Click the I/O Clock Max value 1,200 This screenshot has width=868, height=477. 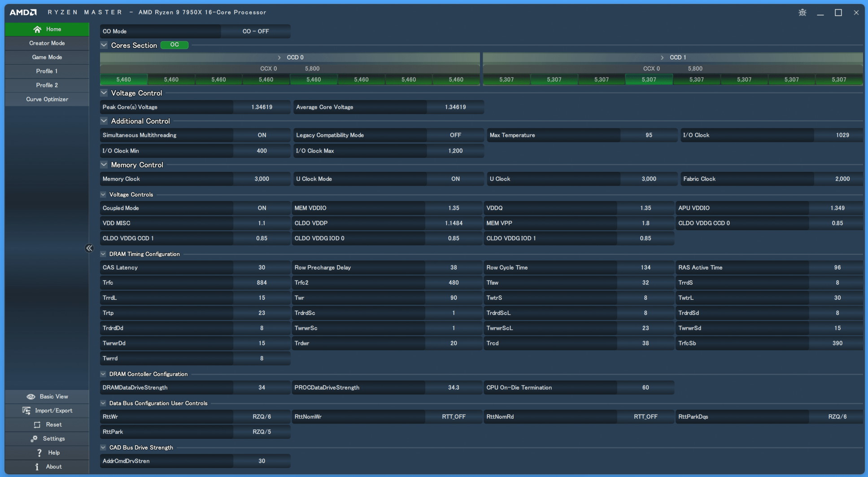[455, 151]
